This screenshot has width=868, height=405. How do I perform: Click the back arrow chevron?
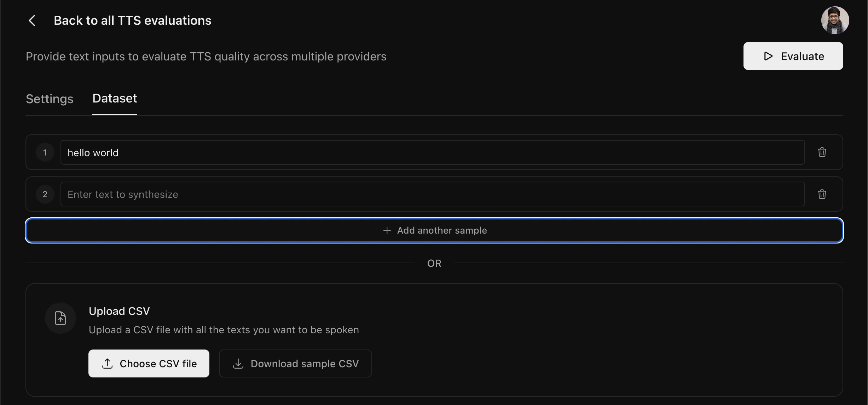pyautogui.click(x=32, y=20)
